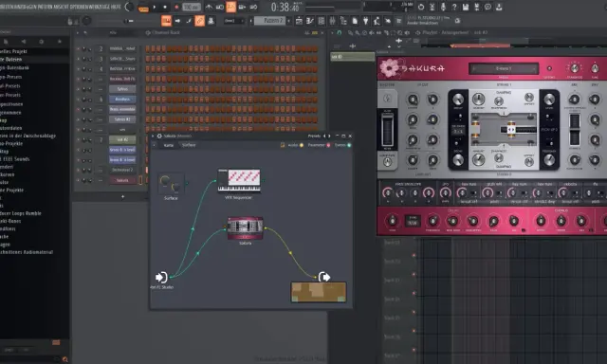Viewport: 607px width, 364px height.
Task: Click the right arrow tool icon
Action: (x=177, y=21)
